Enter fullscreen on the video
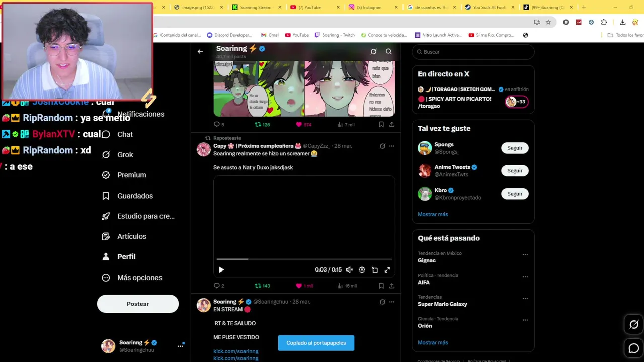644x362 pixels. [x=387, y=269]
